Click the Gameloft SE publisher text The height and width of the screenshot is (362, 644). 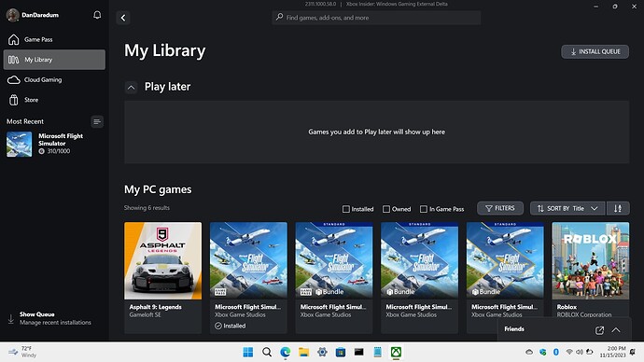pyautogui.click(x=145, y=314)
